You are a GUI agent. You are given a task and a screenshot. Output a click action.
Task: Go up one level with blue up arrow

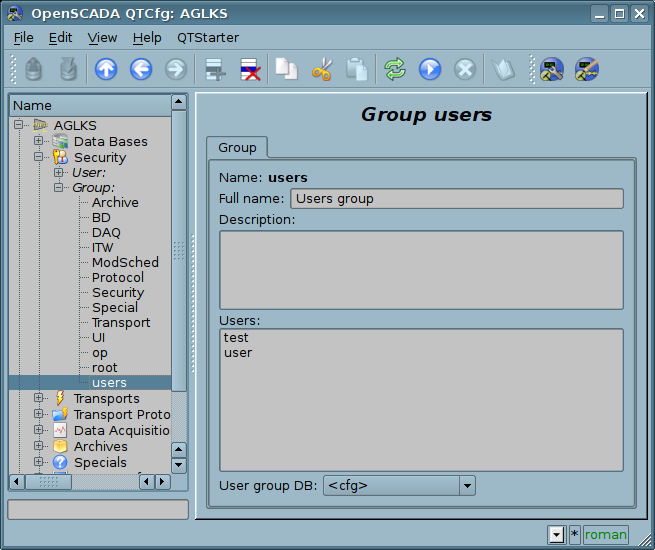(106, 69)
